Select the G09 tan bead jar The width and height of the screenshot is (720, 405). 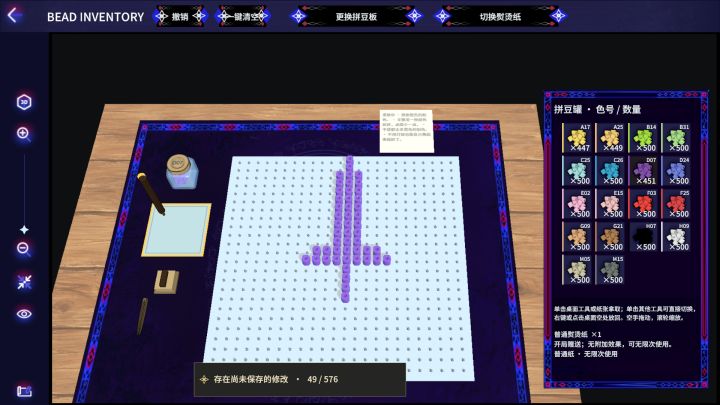[577, 237]
